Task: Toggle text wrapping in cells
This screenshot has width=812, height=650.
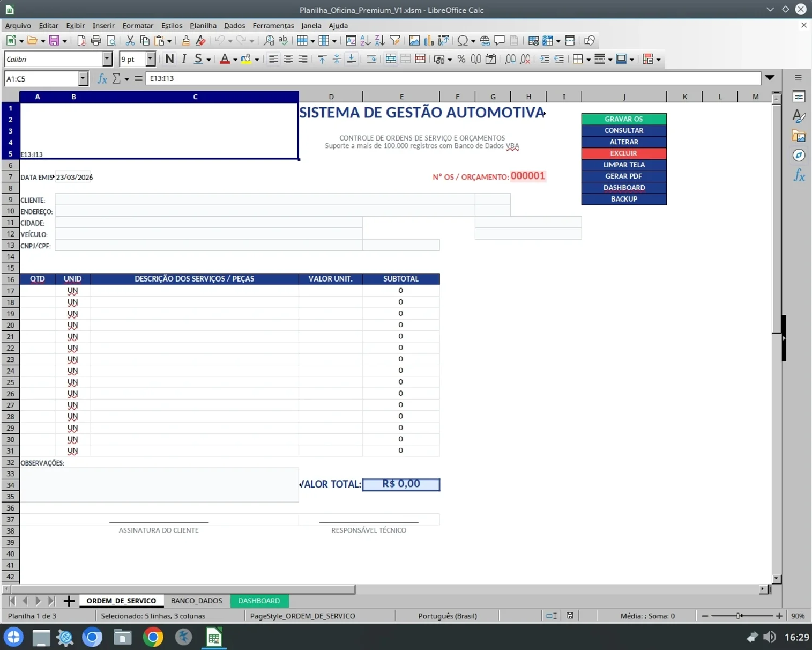Action: click(371, 59)
